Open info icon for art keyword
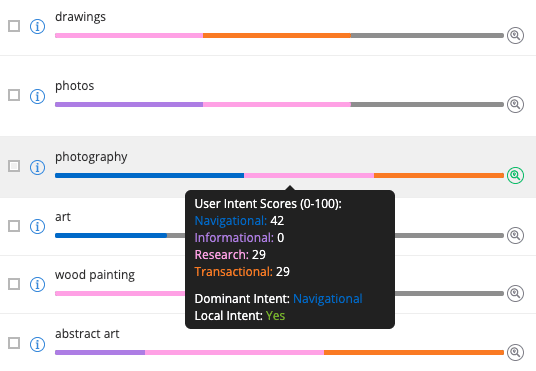536x371 pixels. [x=37, y=226]
